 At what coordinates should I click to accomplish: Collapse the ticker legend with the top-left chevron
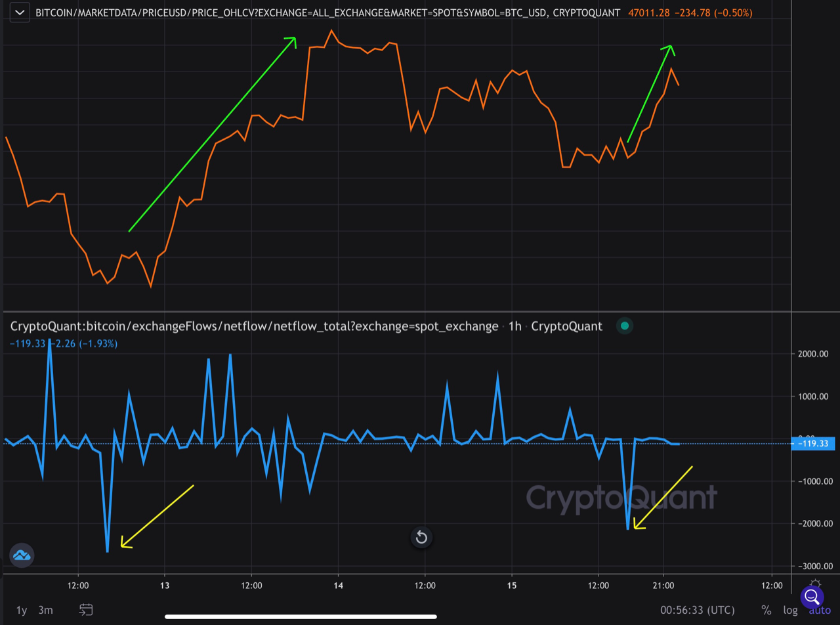[19, 12]
